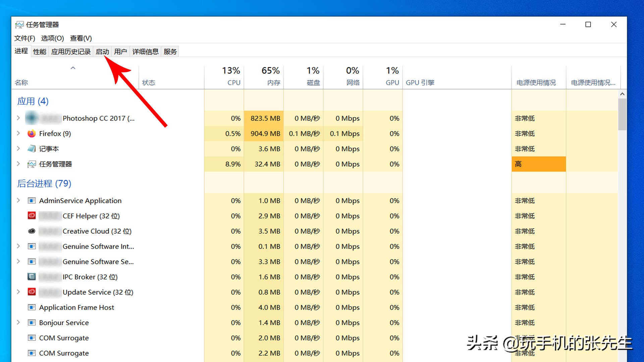Expand the Firefox (9) process tree
644x362 pixels.
[18, 133]
